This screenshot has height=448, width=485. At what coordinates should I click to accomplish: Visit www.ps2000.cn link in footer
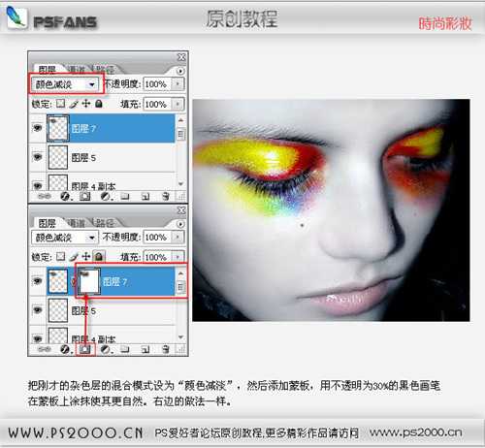tap(416, 432)
